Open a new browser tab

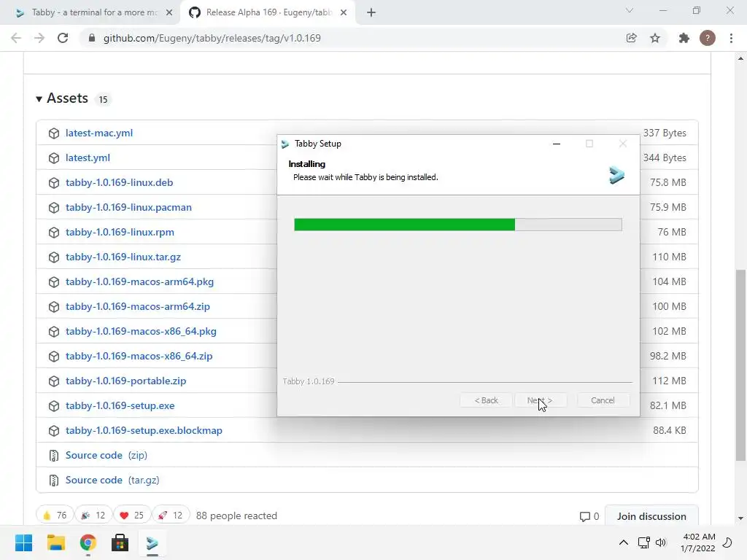[x=371, y=13]
